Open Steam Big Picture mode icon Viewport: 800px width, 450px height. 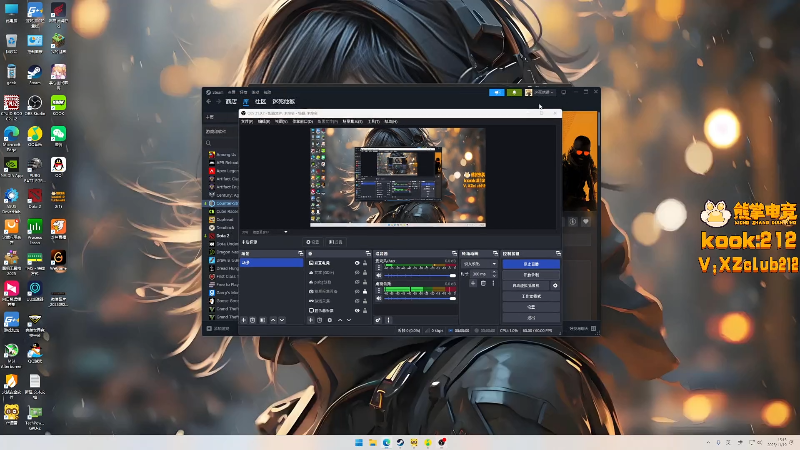point(564,92)
